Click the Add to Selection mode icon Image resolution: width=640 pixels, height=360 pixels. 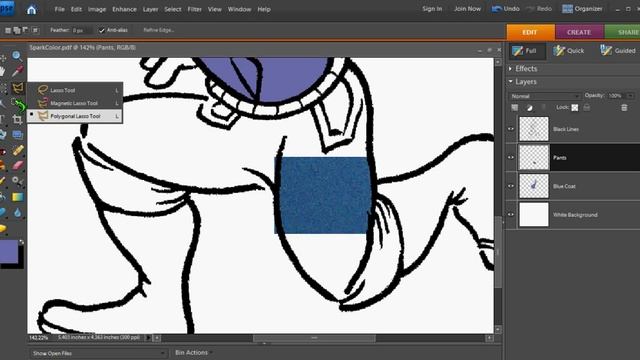(x=17, y=30)
